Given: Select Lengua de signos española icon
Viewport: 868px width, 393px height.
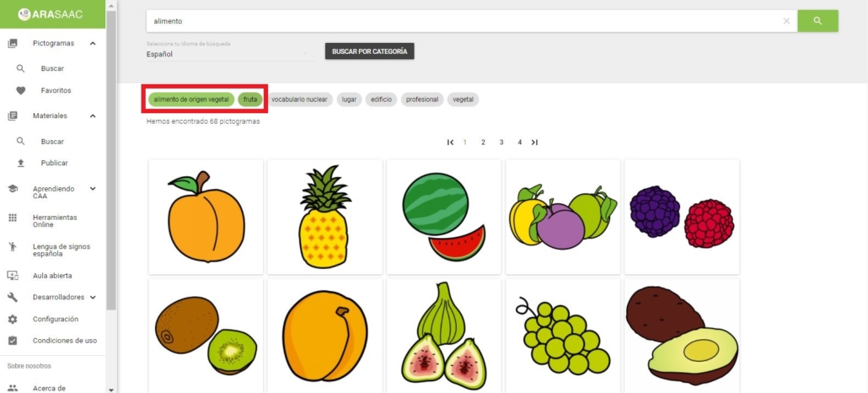Looking at the screenshot, I should tap(13, 247).
